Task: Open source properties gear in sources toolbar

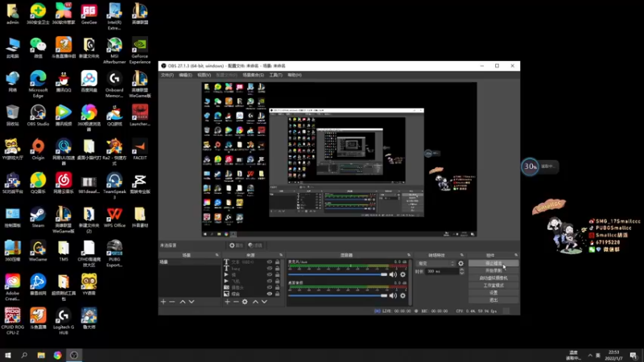Action: 245,302
